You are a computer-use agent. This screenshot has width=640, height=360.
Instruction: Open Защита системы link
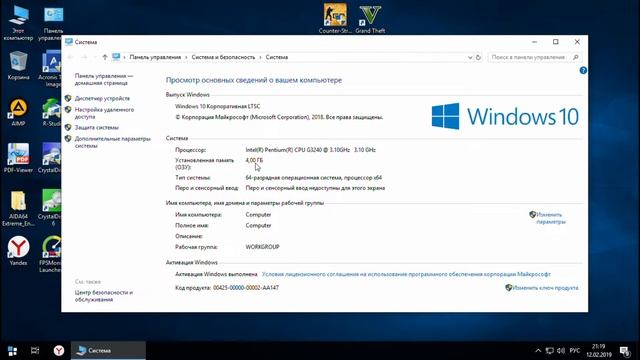tap(97, 127)
